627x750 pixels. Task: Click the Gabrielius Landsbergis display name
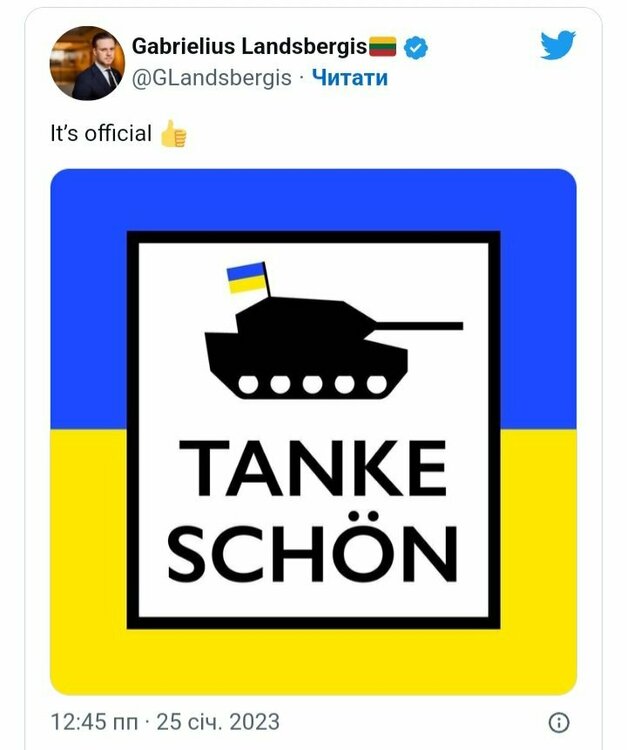point(250,46)
